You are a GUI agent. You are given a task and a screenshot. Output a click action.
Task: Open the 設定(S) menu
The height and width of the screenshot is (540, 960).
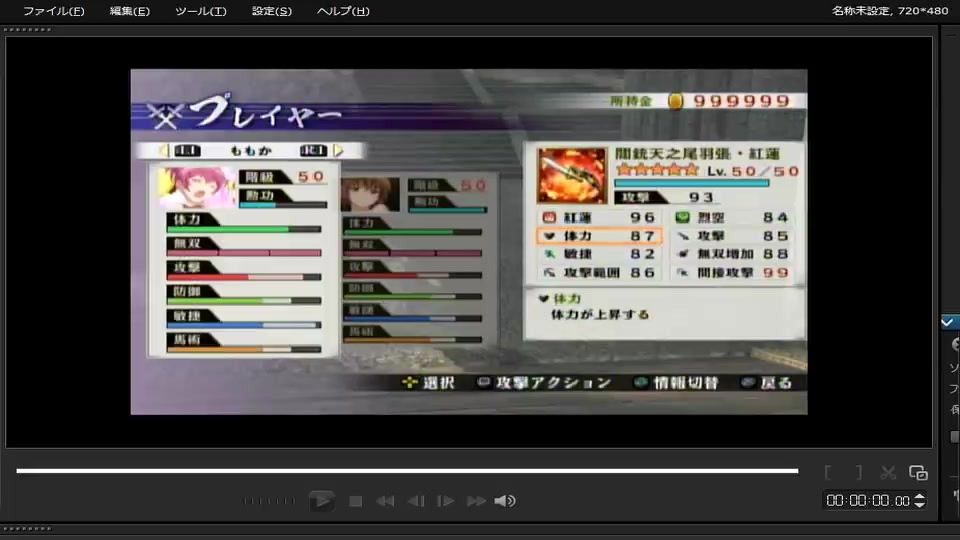271,11
